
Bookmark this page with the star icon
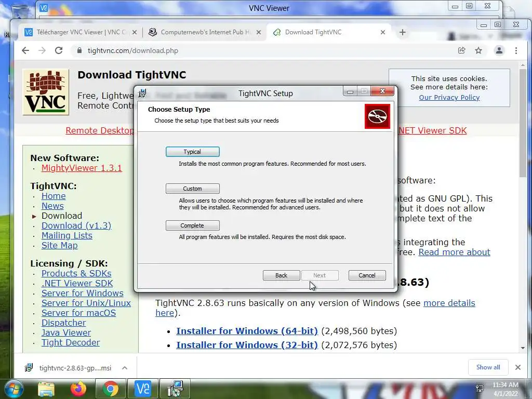478,50
